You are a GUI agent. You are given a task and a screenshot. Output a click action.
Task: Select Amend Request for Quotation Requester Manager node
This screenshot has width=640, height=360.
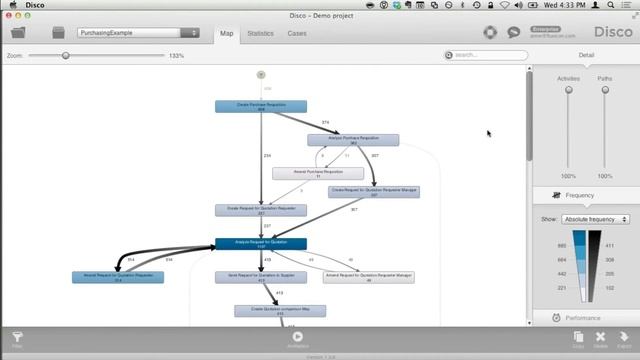tap(369, 277)
